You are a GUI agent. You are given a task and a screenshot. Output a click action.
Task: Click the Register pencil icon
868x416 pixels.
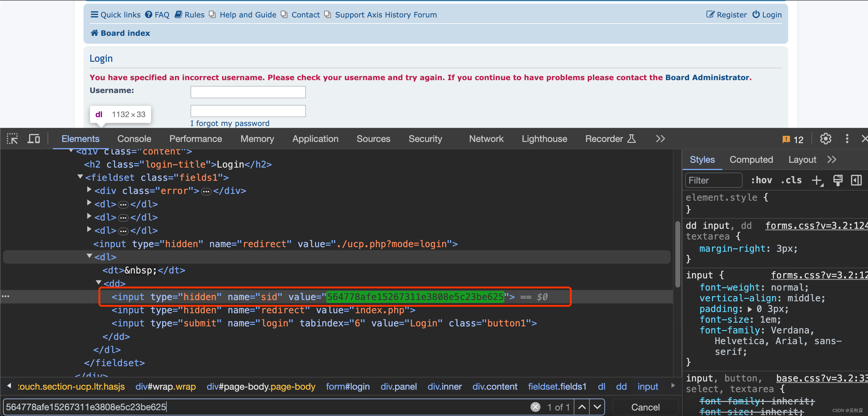click(710, 14)
